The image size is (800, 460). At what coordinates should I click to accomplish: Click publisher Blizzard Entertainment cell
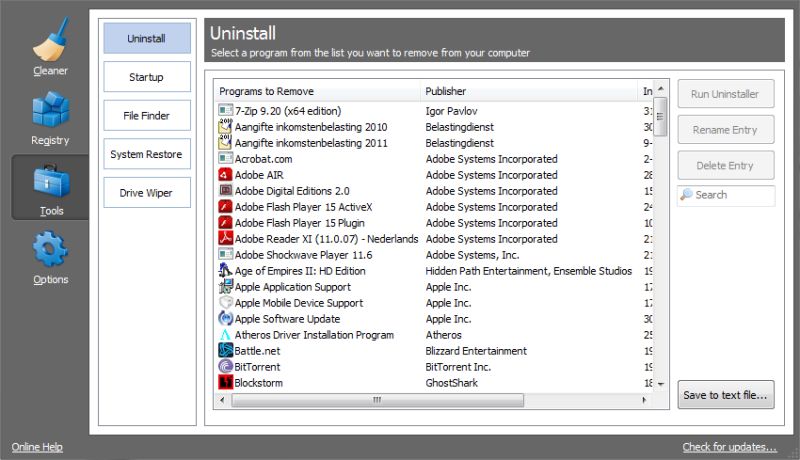click(x=476, y=351)
